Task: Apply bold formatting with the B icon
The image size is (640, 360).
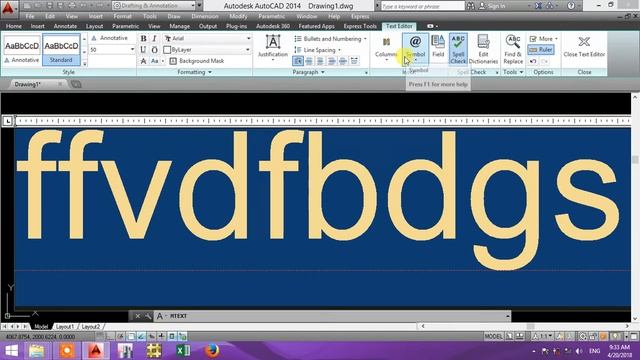Action: coord(143,38)
